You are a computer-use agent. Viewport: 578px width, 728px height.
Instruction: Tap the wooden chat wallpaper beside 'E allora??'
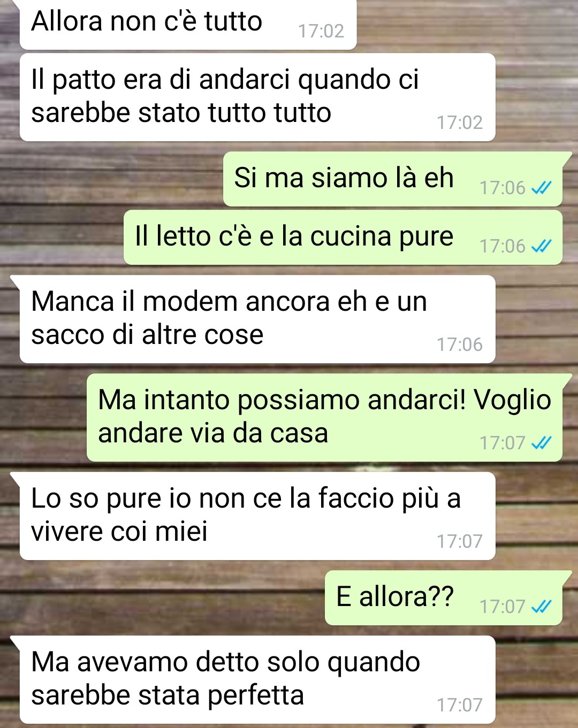[161, 598]
